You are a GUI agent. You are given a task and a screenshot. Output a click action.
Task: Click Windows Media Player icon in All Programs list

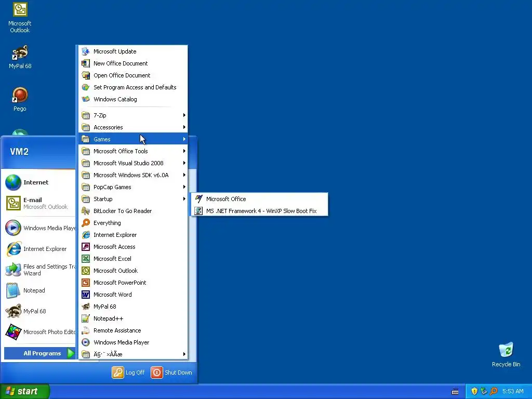pyautogui.click(x=86, y=342)
